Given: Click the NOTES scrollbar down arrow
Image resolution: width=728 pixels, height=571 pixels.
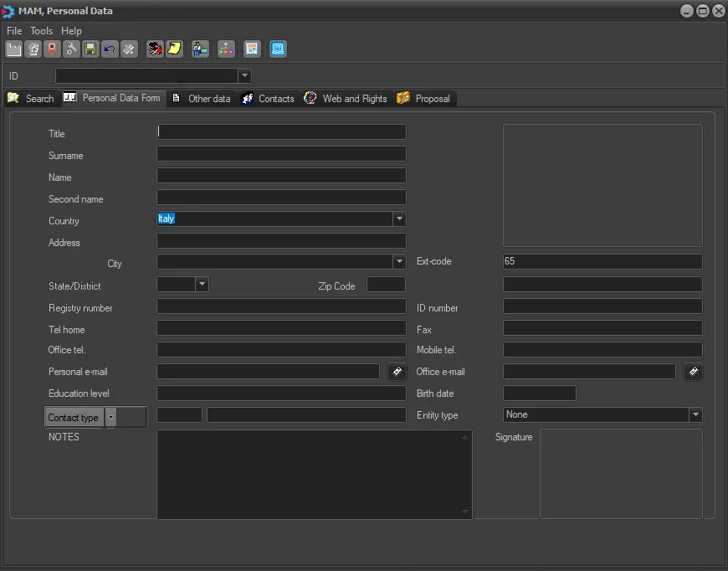Looking at the screenshot, I should (465, 512).
